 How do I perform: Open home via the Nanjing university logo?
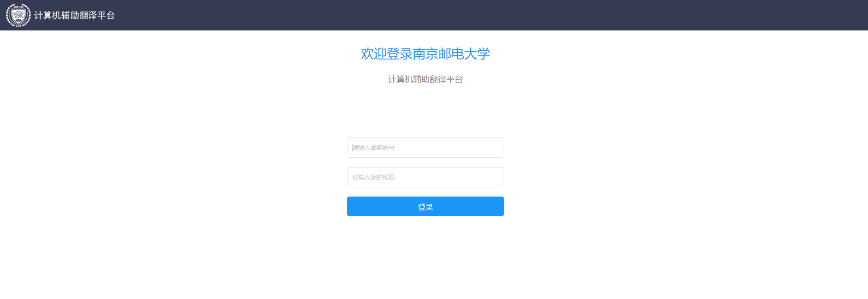click(x=18, y=15)
